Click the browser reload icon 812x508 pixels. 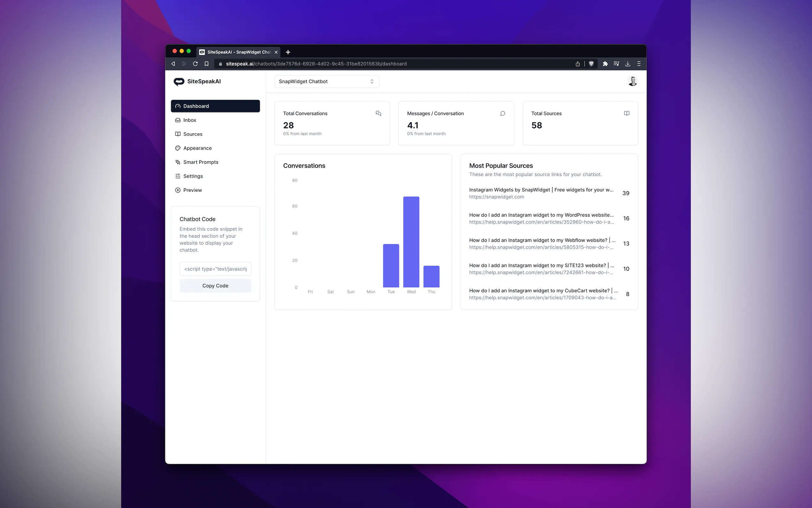click(x=195, y=64)
